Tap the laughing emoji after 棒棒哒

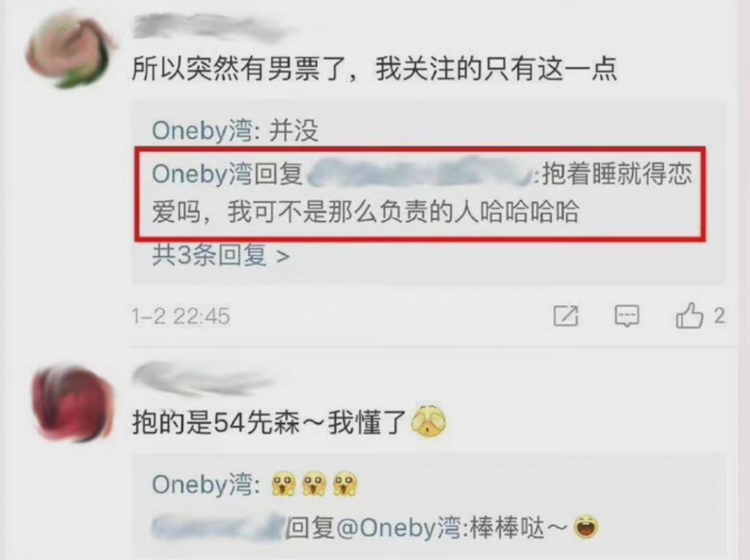(586, 526)
